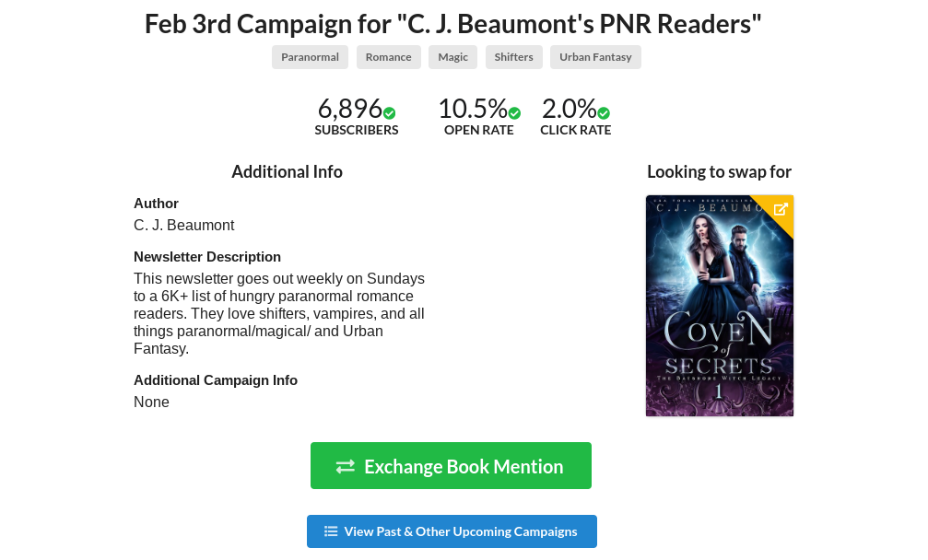Click the 6,896 subscribers count
Screen dimensions: 928x560
[x=350, y=109]
